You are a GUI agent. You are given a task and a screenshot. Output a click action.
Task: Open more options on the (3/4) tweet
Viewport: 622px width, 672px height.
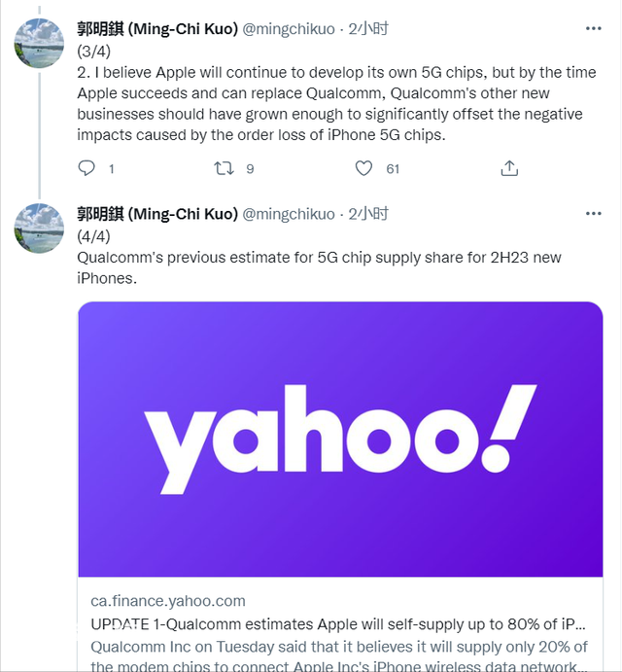click(593, 29)
